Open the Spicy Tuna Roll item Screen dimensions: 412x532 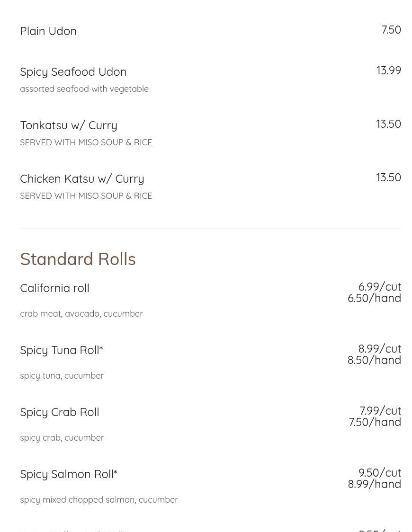61,350
